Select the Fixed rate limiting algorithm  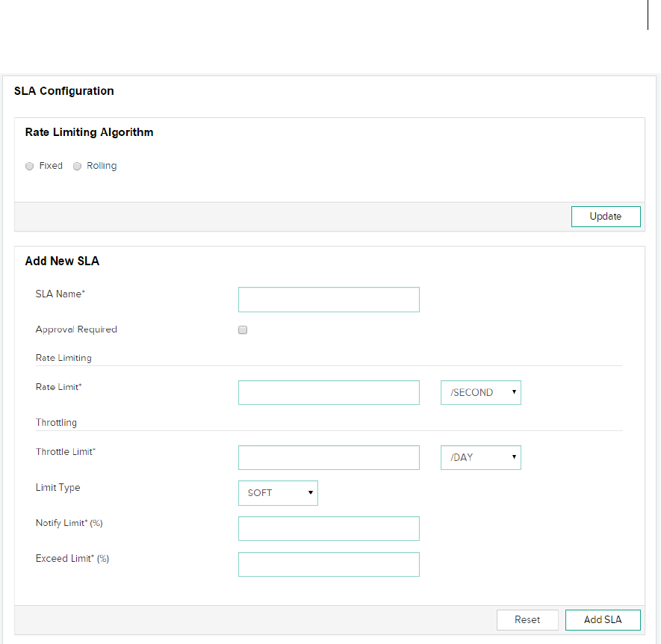[x=30, y=166]
